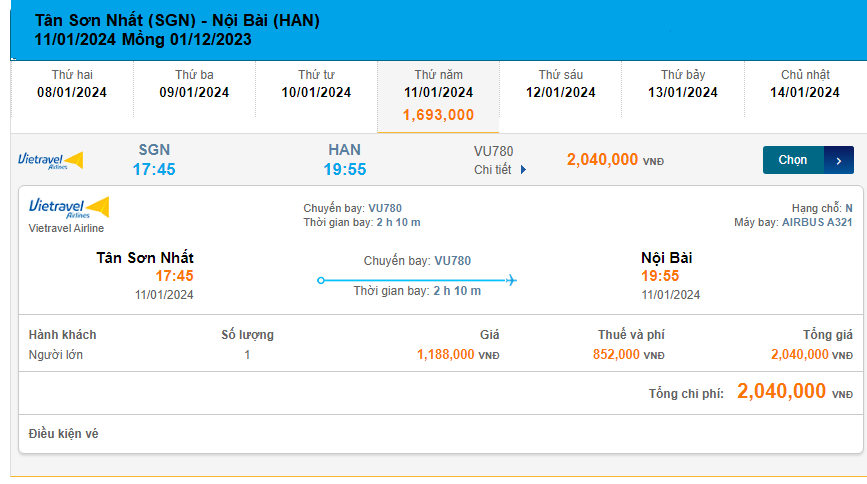Viewport: 867px width, 484px height.
Task: Select the Thứ hai 08/01/2024 date tab
Action: click(x=72, y=84)
